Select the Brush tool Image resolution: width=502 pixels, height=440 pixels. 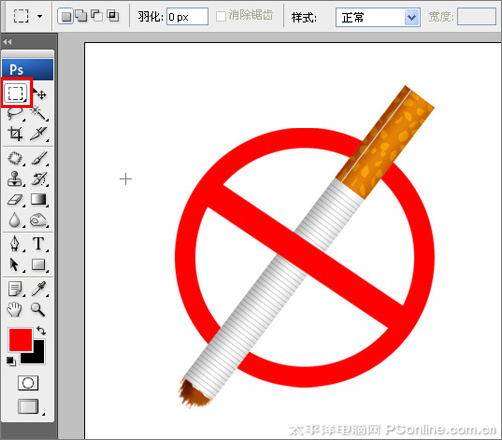40,158
